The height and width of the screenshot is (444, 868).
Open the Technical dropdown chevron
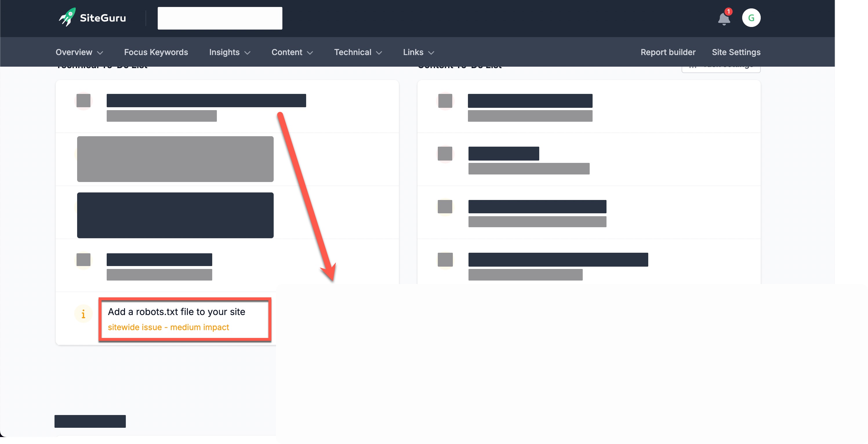pyautogui.click(x=379, y=53)
